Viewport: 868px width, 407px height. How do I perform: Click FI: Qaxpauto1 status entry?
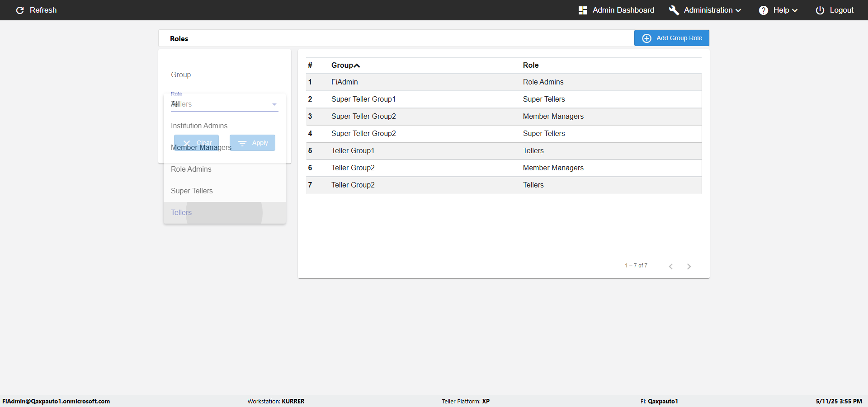tap(659, 401)
